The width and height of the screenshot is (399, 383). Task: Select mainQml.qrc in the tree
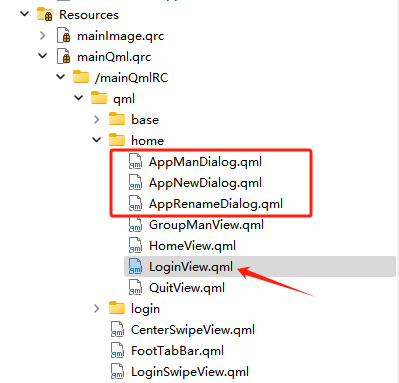tap(114, 57)
